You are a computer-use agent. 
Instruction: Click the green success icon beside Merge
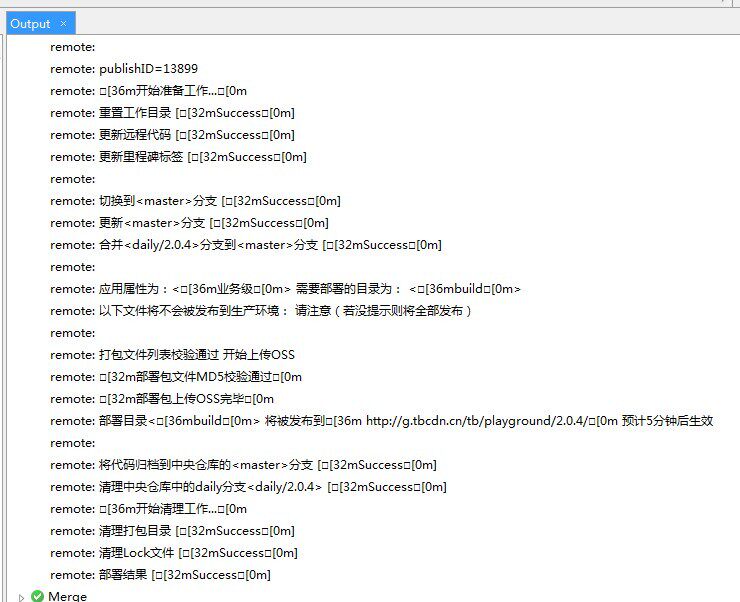click(x=37, y=596)
